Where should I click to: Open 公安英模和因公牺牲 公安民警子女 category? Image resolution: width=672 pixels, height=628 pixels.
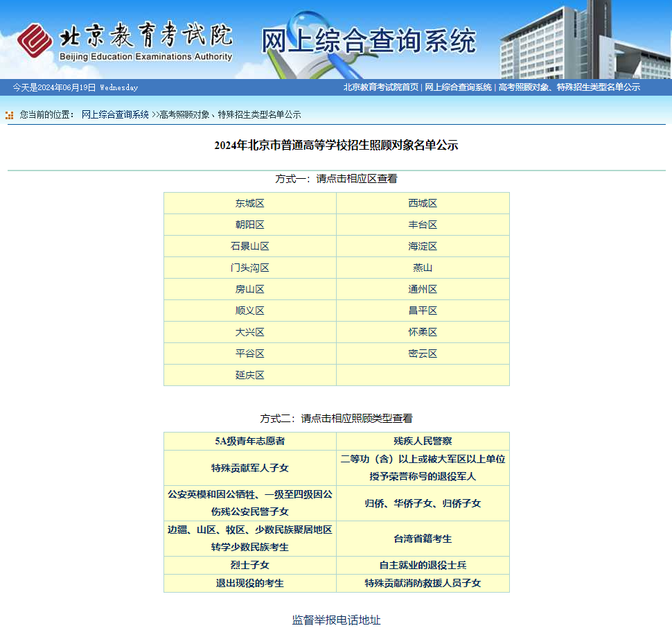(x=250, y=503)
